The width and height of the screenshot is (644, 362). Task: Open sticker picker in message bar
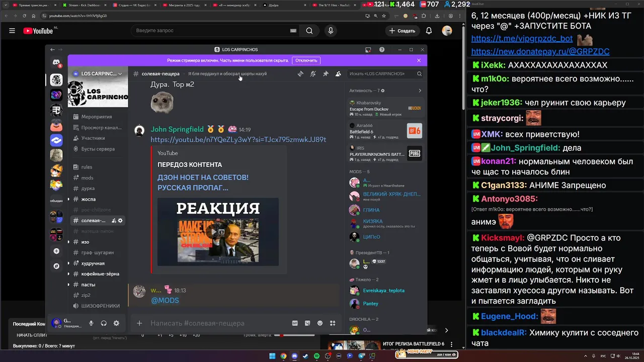tap(307, 323)
